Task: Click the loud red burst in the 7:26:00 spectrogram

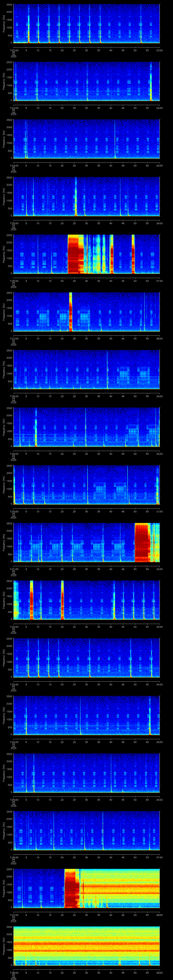Action: click(75, 254)
